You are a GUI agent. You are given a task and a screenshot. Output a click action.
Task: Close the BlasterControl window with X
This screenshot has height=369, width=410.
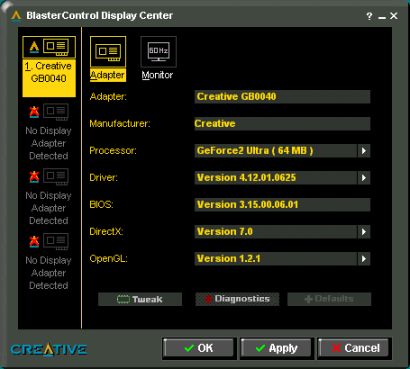click(x=394, y=16)
